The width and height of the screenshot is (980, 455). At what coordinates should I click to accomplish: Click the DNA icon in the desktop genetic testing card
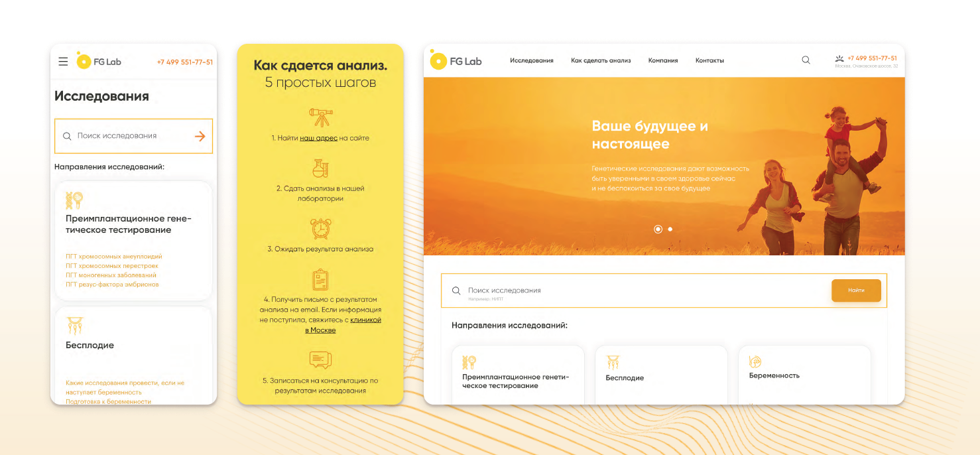469,362
